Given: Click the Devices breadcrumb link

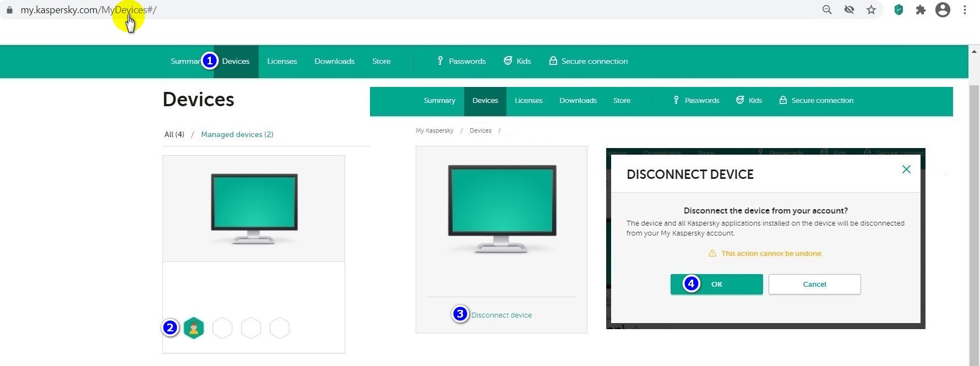Looking at the screenshot, I should (481, 130).
